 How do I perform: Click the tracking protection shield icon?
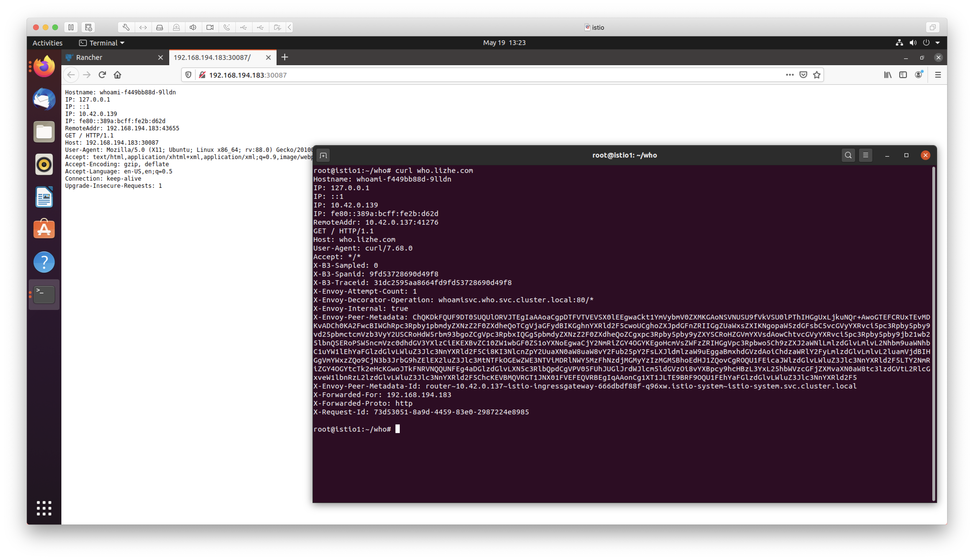pos(188,75)
